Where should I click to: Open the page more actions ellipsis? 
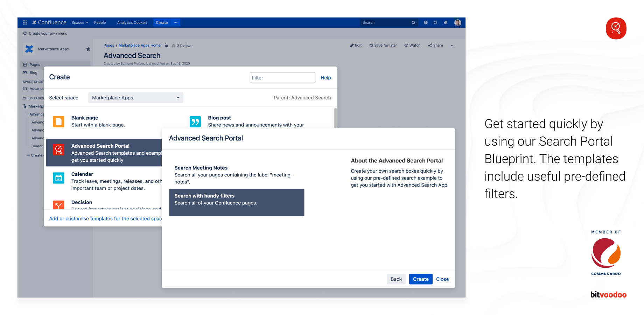pyautogui.click(x=453, y=45)
